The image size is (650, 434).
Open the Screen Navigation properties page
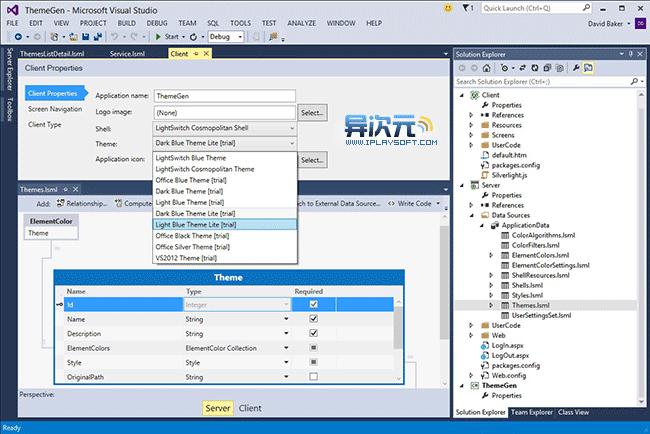click(55, 109)
